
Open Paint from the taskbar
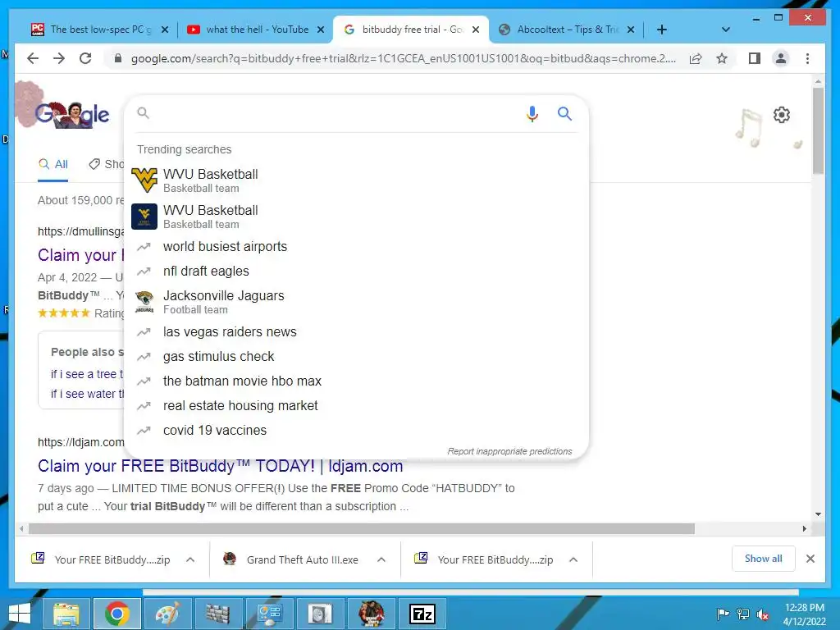[x=167, y=614]
